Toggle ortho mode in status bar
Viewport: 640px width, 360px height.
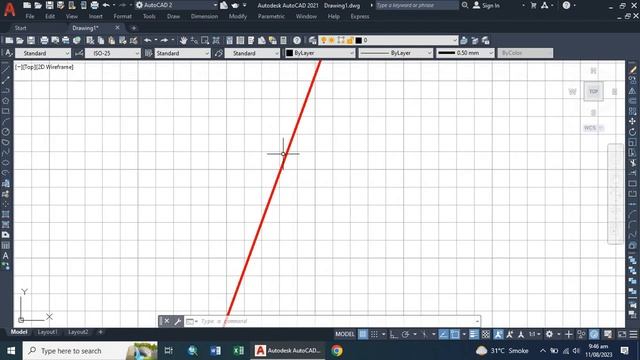pos(393,334)
